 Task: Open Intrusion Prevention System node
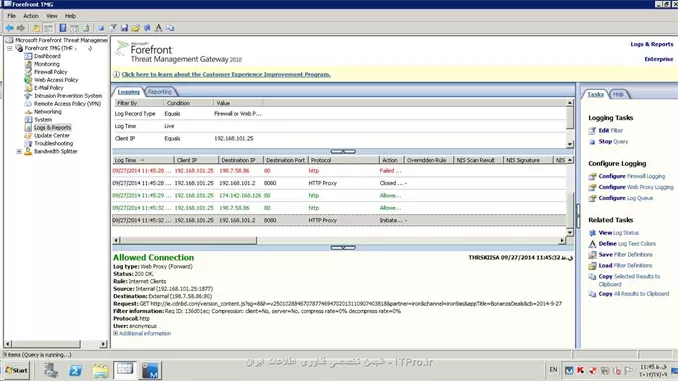coord(68,96)
